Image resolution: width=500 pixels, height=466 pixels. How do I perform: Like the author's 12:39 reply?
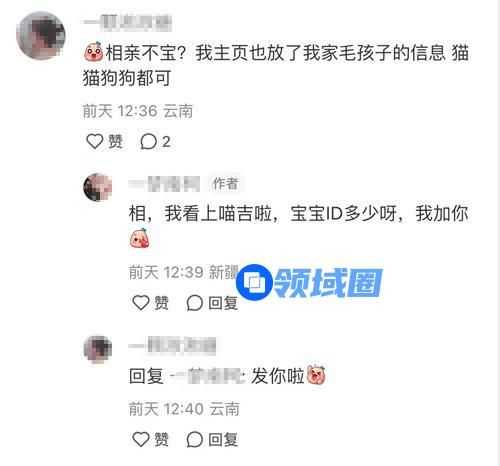141,303
